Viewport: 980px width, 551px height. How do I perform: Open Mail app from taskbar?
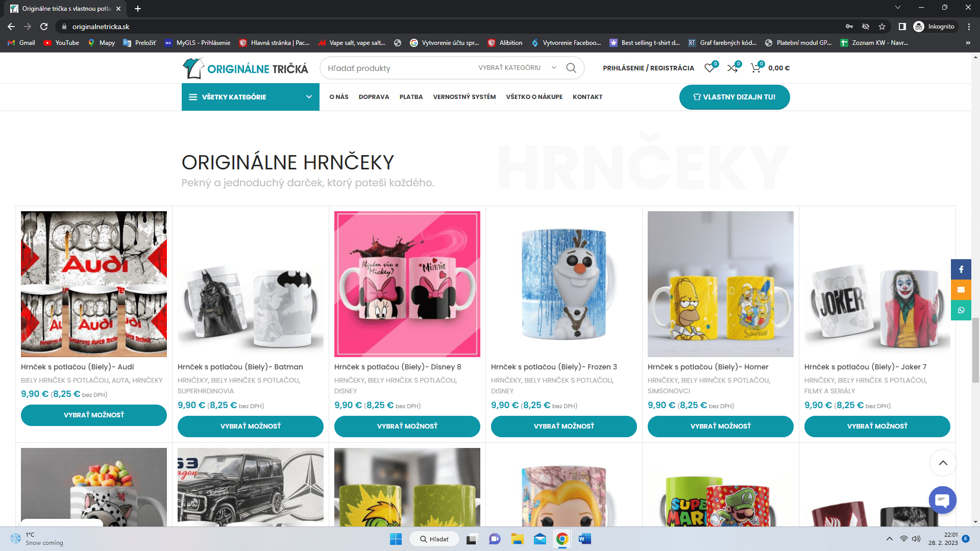click(x=540, y=539)
